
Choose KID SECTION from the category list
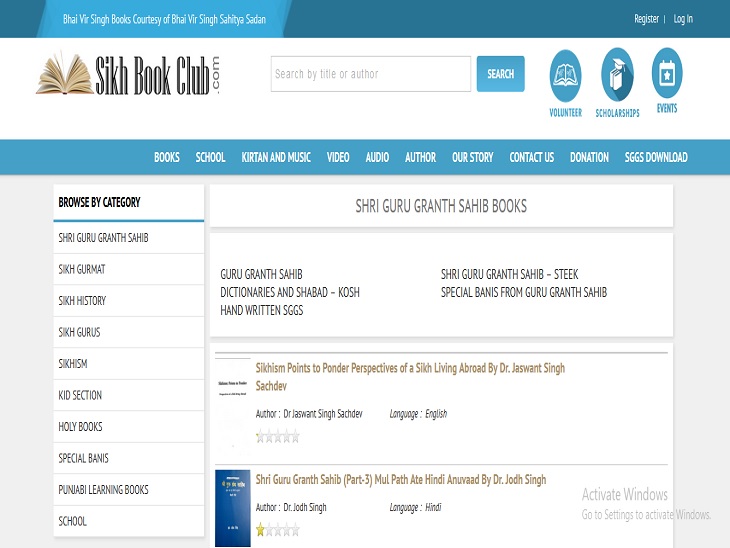(x=80, y=395)
